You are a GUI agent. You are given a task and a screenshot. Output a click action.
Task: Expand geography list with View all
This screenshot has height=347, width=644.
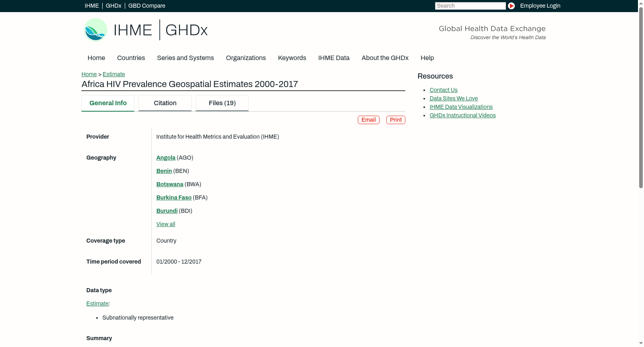tap(166, 224)
